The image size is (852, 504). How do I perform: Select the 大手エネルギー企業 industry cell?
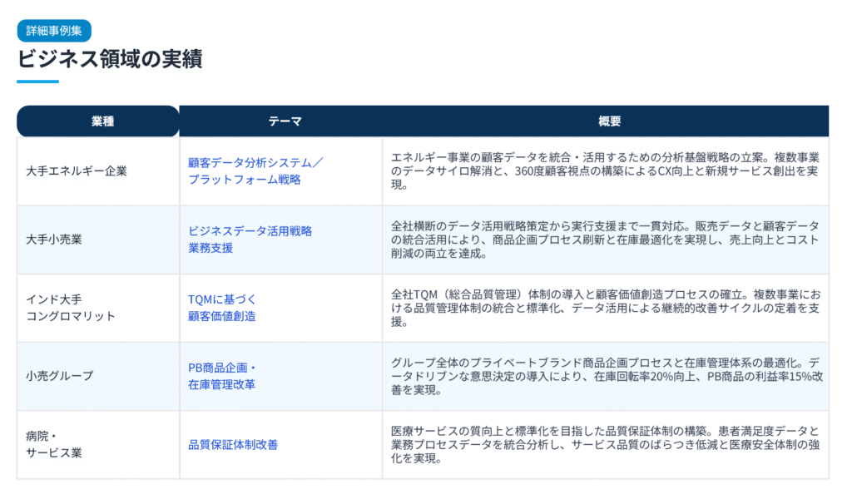[77, 171]
